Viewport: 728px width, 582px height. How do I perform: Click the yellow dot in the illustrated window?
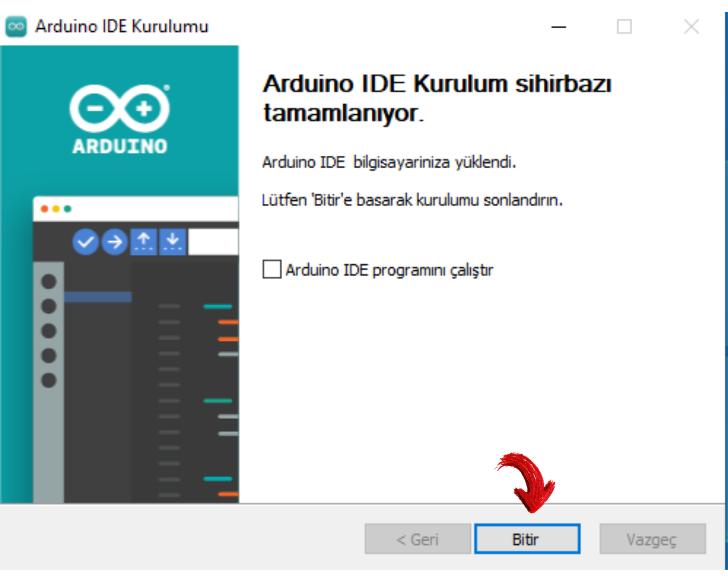click(x=56, y=209)
